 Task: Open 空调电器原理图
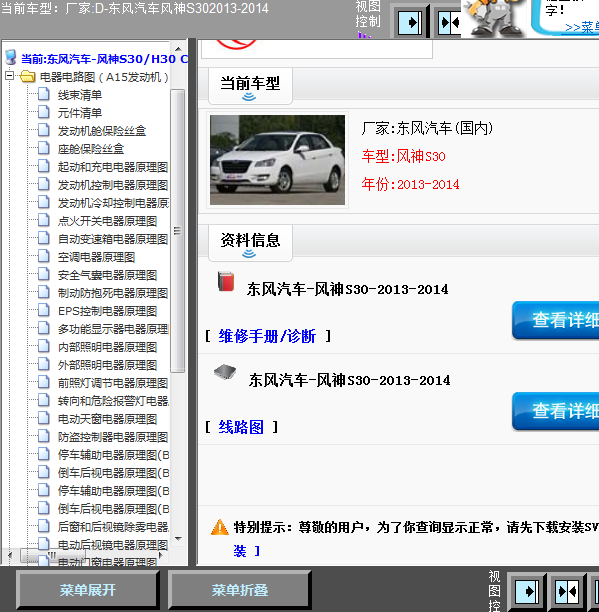pos(96,257)
